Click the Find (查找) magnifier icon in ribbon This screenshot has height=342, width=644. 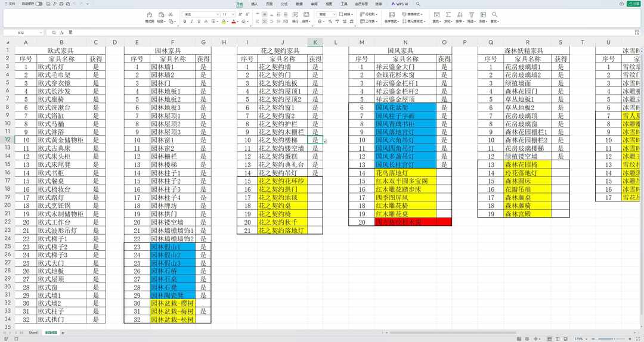pos(494,15)
